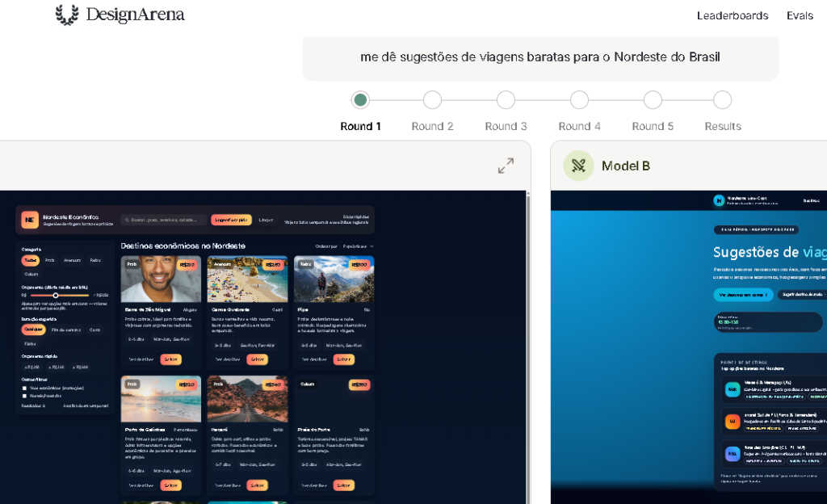827x504 pixels.
Task: Click the orange NE logo badge
Action: (30, 220)
